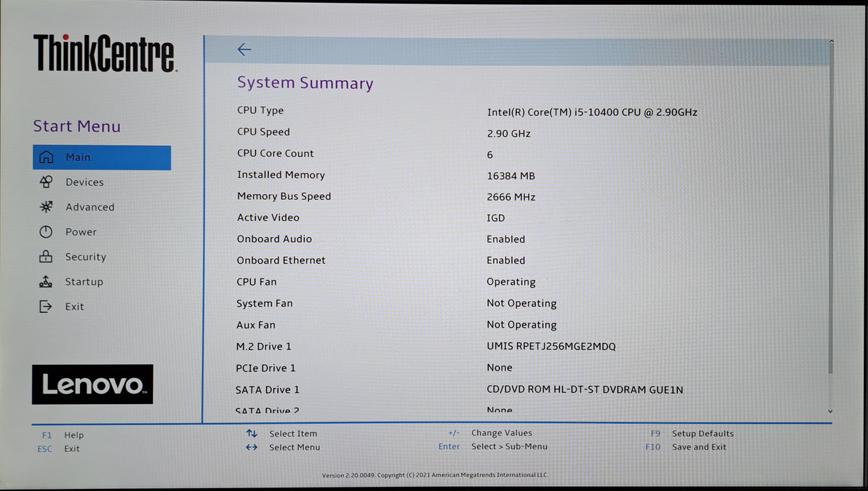868x491 pixels.
Task: Click PCIe Drive 1's None value
Action: pos(500,368)
